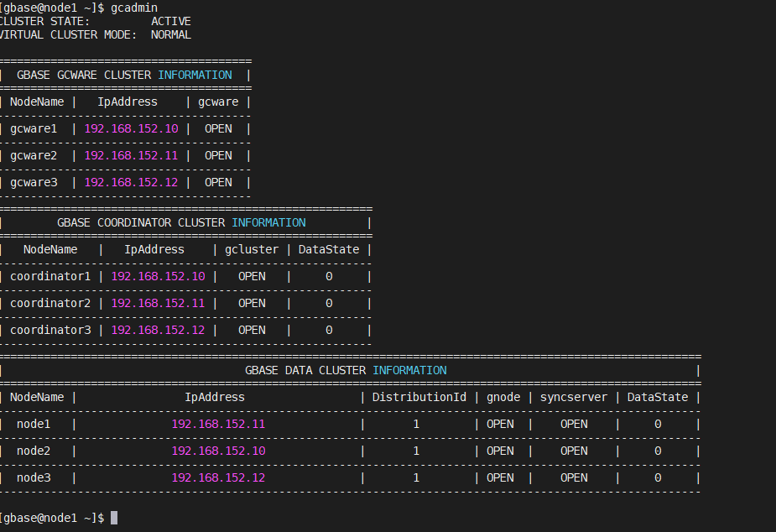Click the CLUSTER STATE label

pos(44,21)
